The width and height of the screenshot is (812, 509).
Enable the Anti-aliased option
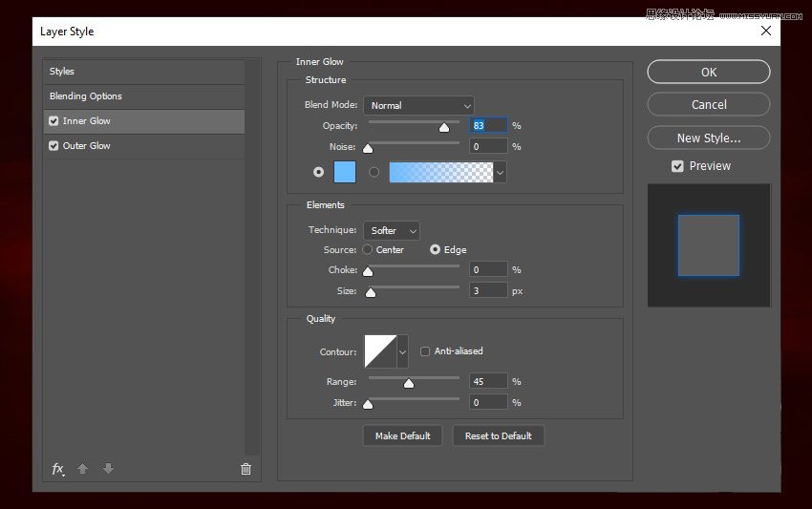coord(425,351)
